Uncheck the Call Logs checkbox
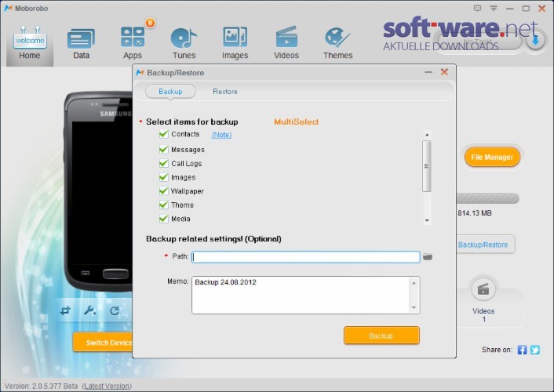The height and width of the screenshot is (392, 554). [x=163, y=163]
